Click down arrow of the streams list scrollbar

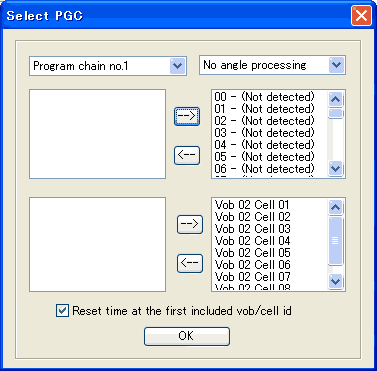click(336, 168)
